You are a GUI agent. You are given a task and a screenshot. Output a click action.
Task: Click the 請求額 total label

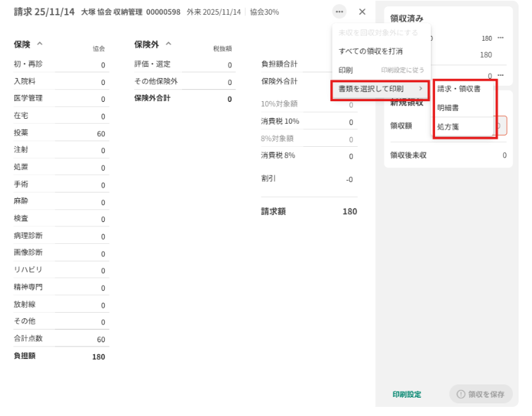pyautogui.click(x=273, y=212)
